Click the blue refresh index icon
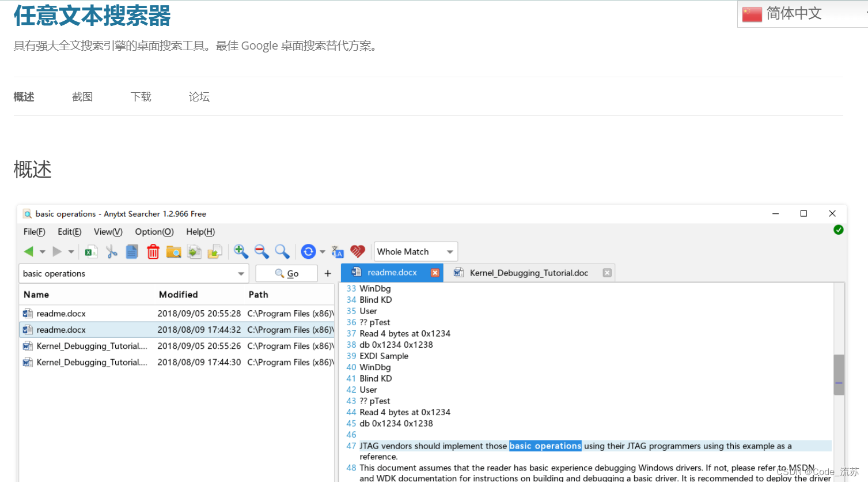 coord(309,251)
